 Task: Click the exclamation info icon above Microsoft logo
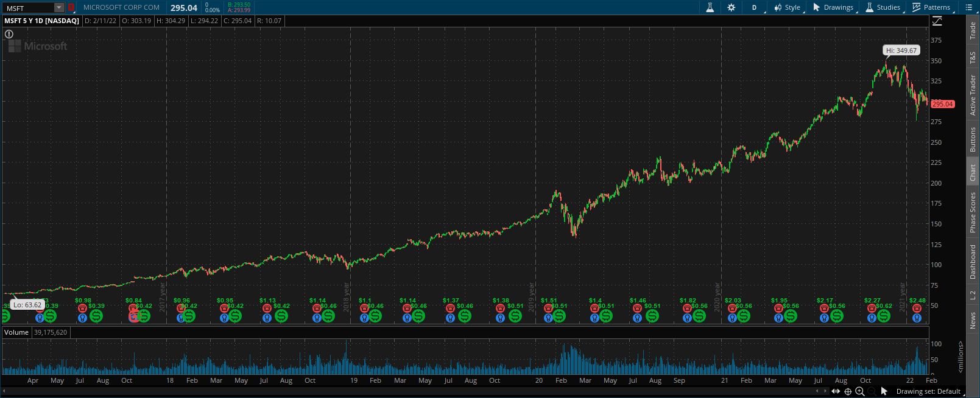coord(9,34)
